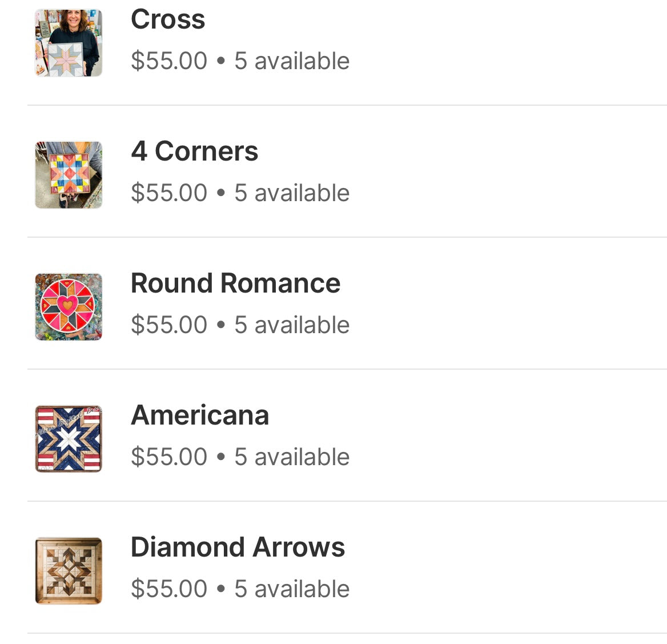Viewport: 667px width, 644px height.
Task: Tap "5 available" for 4 Corners
Action: (292, 193)
